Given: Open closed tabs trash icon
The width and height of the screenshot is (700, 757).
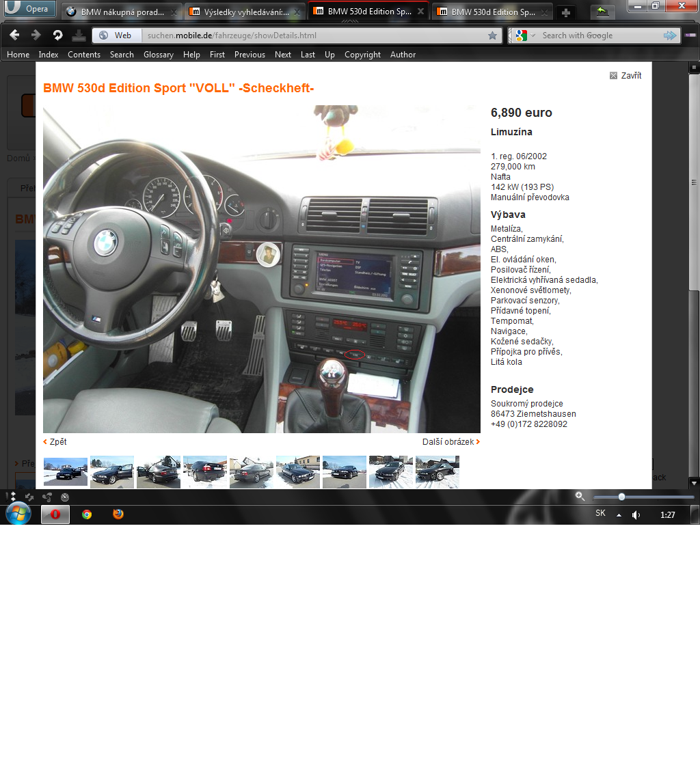Looking at the screenshot, I should click(602, 12).
